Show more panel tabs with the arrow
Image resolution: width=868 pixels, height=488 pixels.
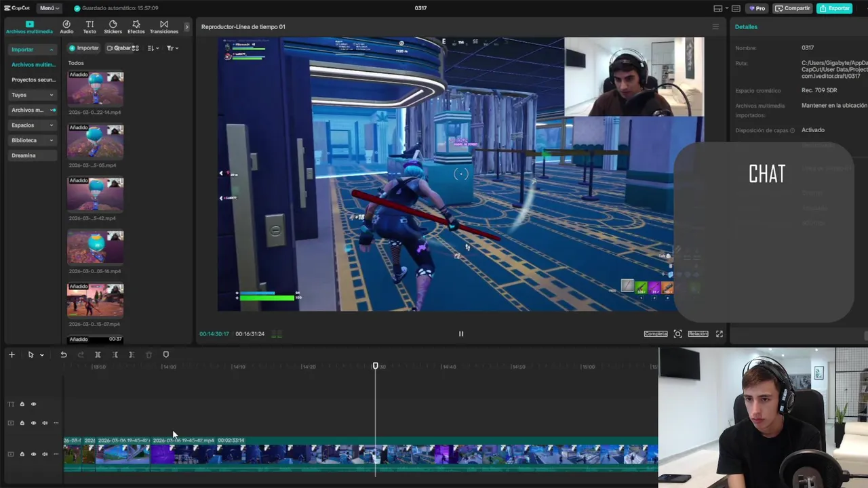tap(186, 27)
